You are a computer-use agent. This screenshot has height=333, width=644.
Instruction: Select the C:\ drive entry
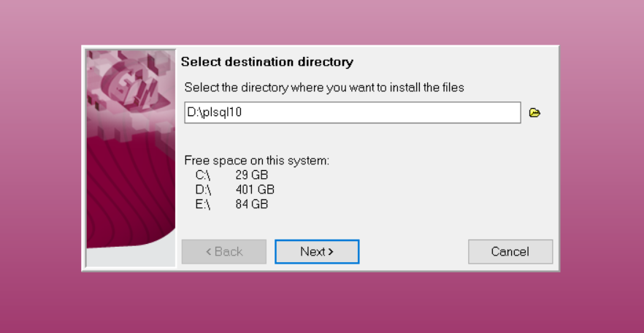click(203, 175)
